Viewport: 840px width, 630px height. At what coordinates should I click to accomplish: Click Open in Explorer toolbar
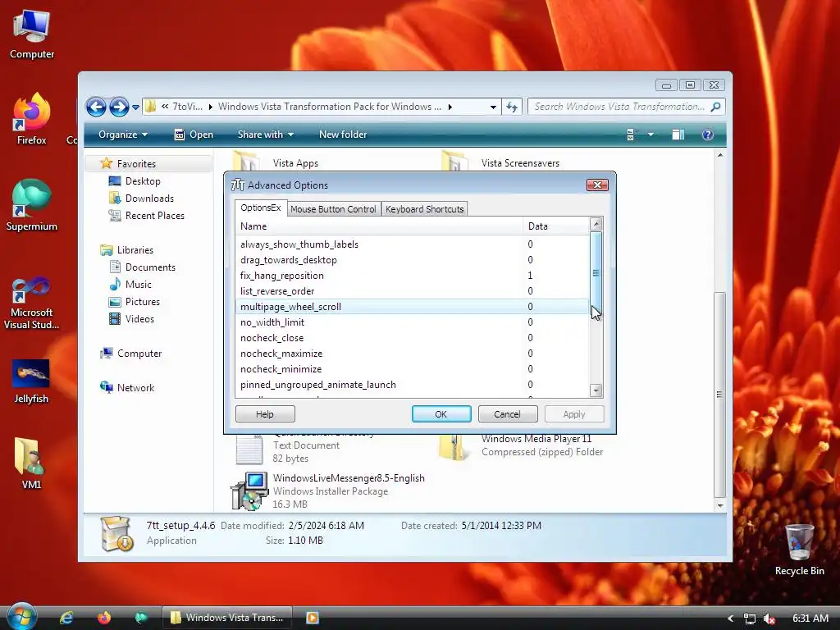click(x=194, y=135)
